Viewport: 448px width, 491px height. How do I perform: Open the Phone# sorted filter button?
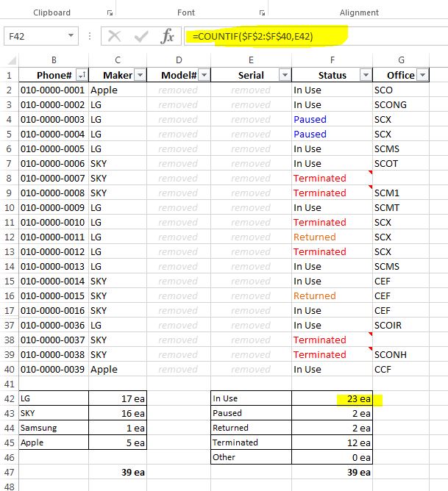[81, 75]
